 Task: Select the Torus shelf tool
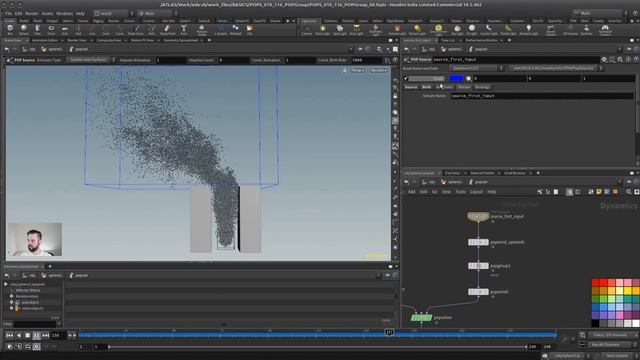[51, 29]
